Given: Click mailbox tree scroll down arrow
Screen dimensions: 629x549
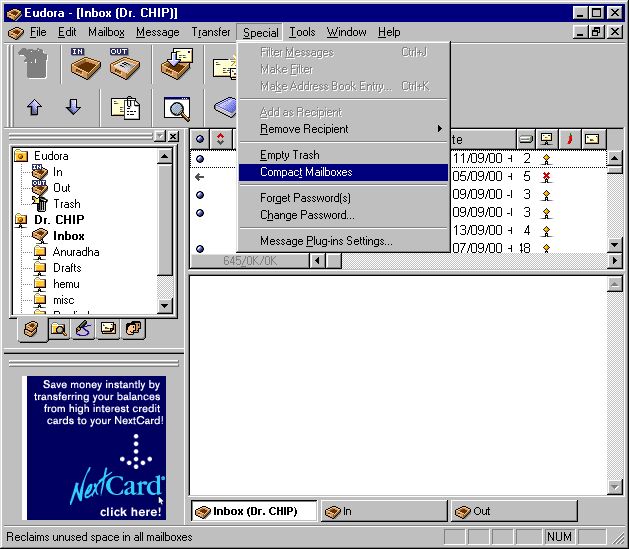Looking at the screenshot, I should click(164, 306).
